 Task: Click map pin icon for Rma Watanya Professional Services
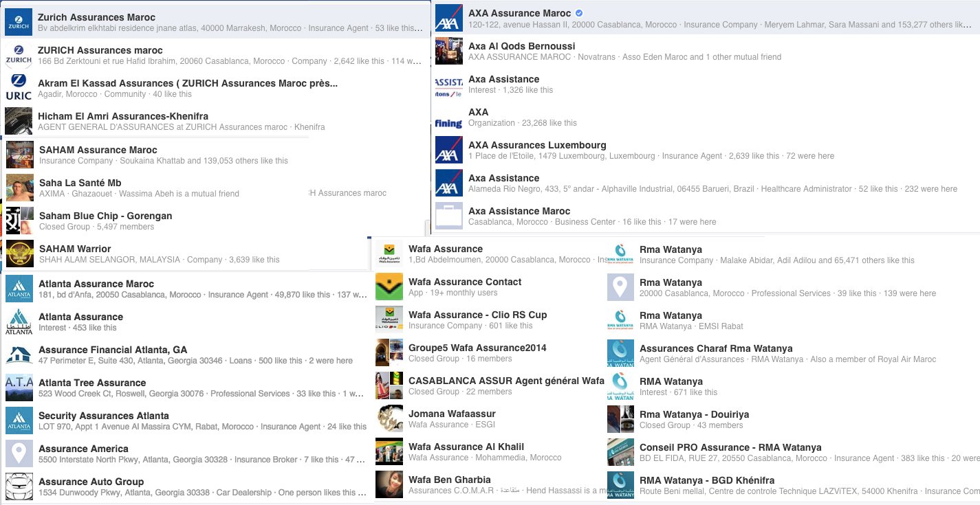(620, 287)
